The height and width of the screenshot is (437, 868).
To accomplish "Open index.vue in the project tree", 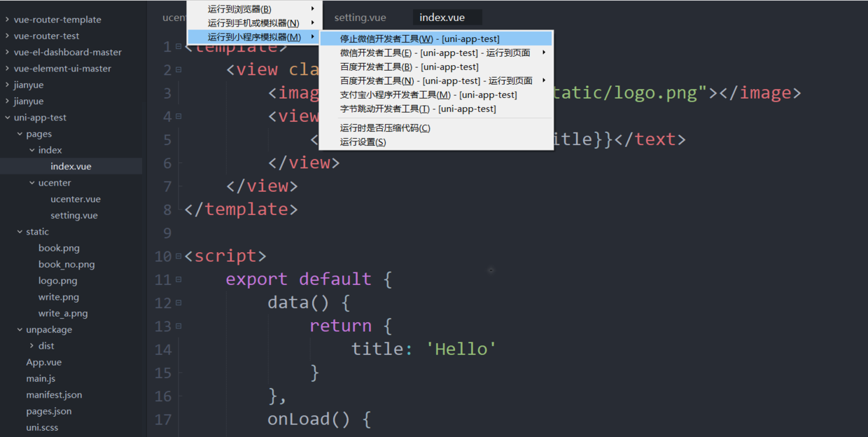I will 71,167.
